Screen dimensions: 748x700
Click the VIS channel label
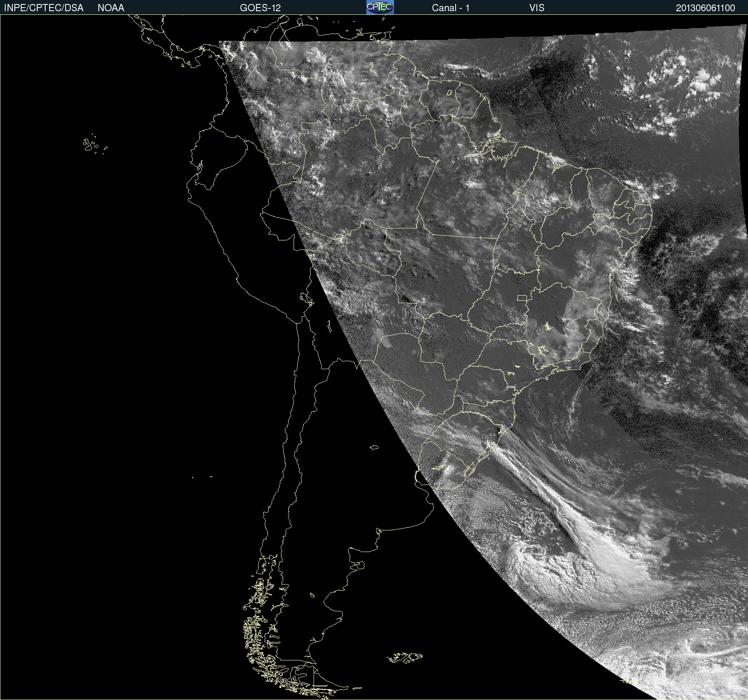click(x=537, y=8)
